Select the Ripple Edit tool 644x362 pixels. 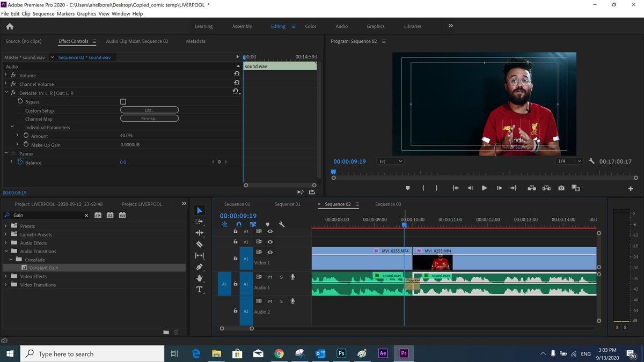pos(199,233)
